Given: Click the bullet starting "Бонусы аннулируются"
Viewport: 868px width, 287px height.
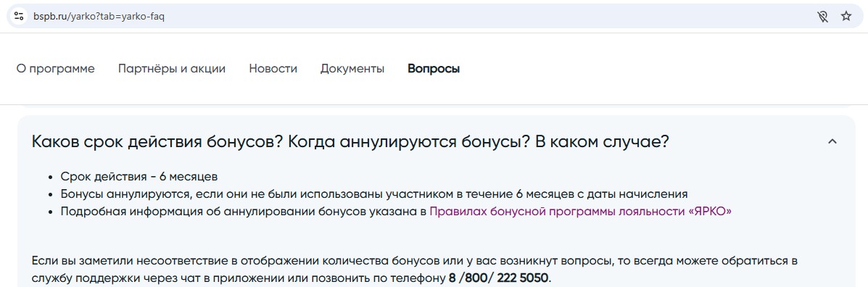Looking at the screenshot, I should [374, 194].
